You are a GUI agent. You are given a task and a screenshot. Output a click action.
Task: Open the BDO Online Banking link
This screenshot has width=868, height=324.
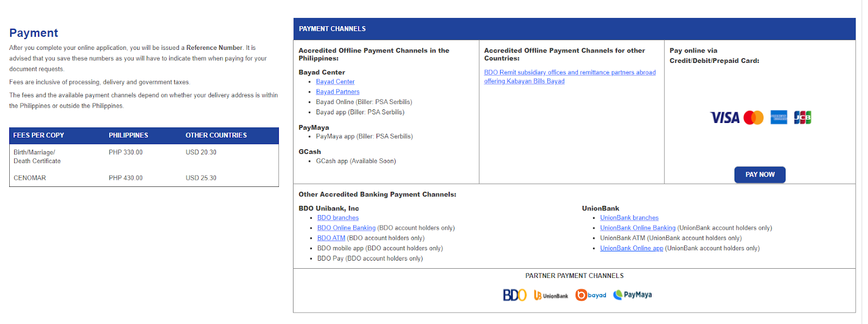click(346, 228)
